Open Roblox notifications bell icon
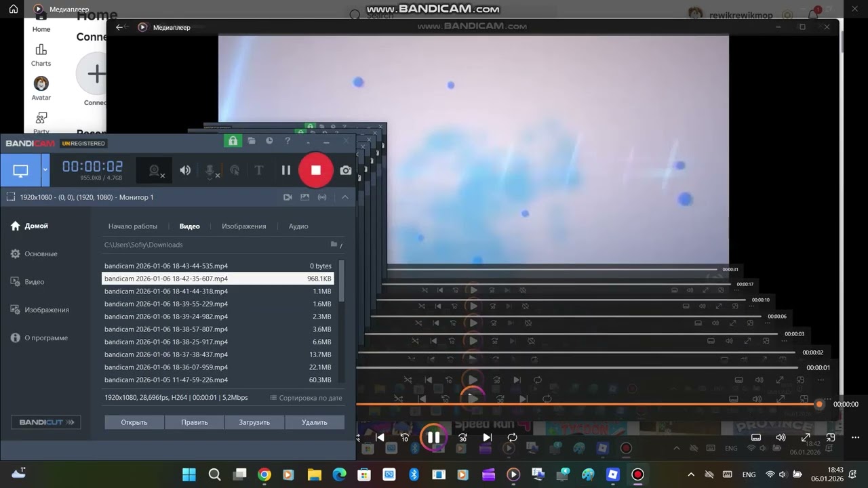 [813, 15]
